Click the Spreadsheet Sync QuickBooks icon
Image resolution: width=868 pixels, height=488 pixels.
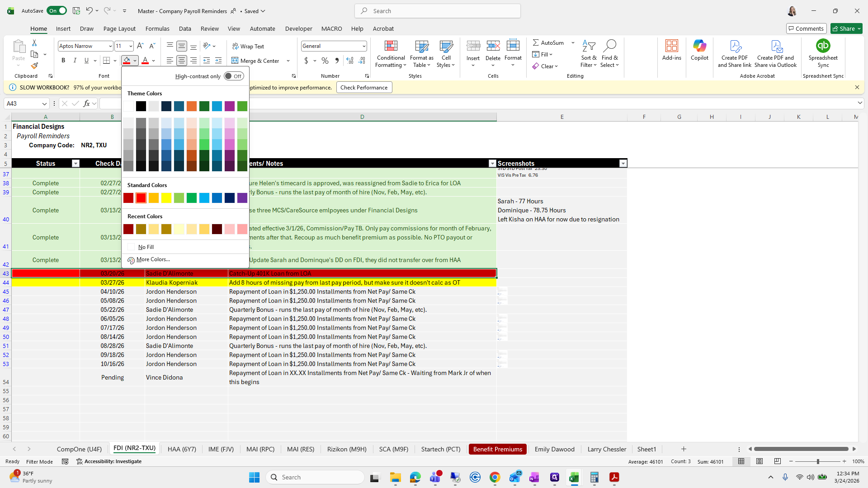(823, 46)
